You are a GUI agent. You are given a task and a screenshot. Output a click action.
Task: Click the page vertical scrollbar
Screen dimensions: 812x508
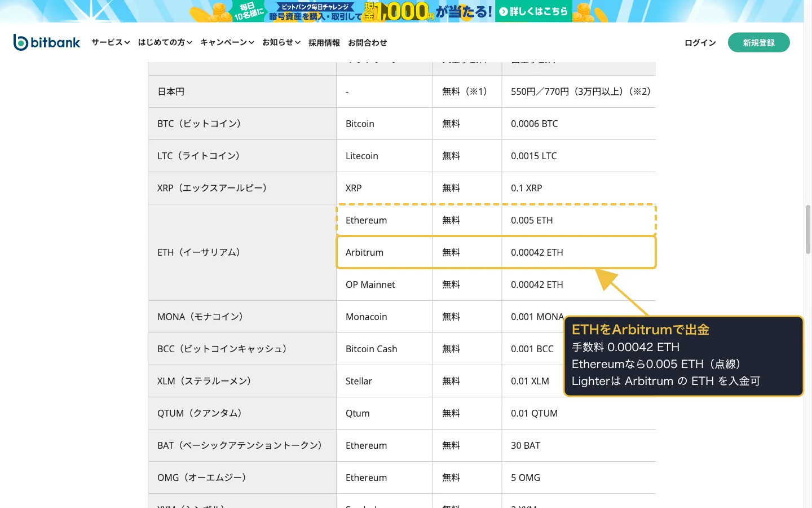[808, 229]
